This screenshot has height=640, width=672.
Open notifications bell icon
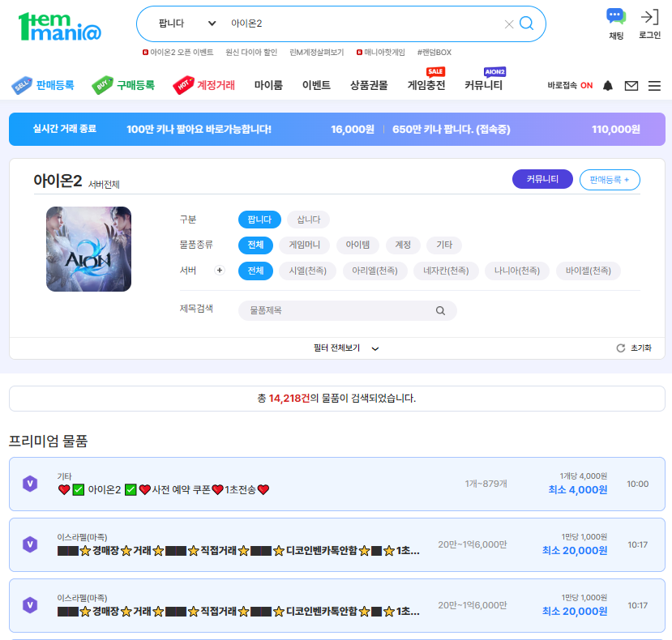(608, 86)
